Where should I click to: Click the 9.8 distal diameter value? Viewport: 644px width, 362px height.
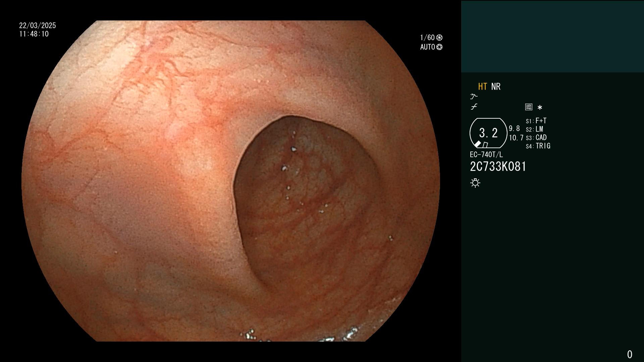pos(514,128)
